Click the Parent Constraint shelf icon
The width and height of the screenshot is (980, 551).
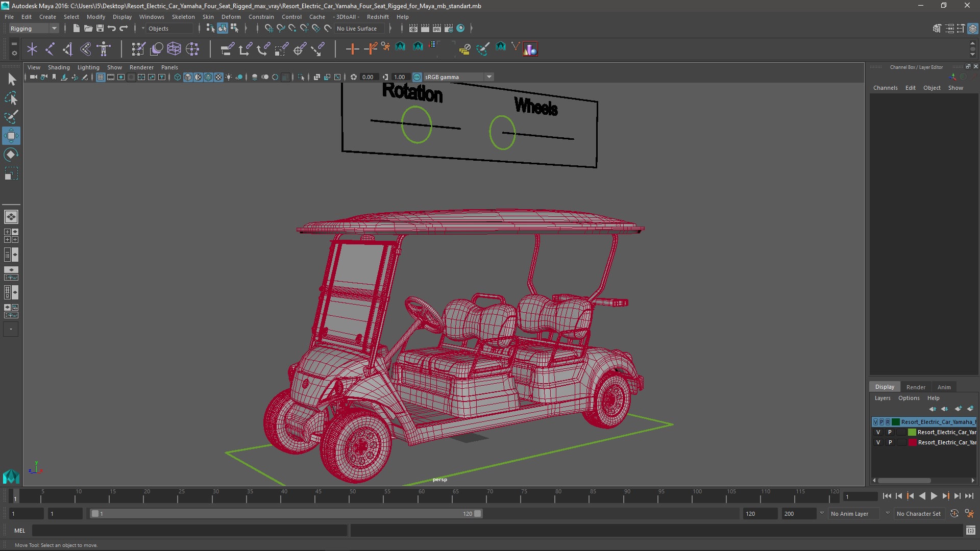227,49
